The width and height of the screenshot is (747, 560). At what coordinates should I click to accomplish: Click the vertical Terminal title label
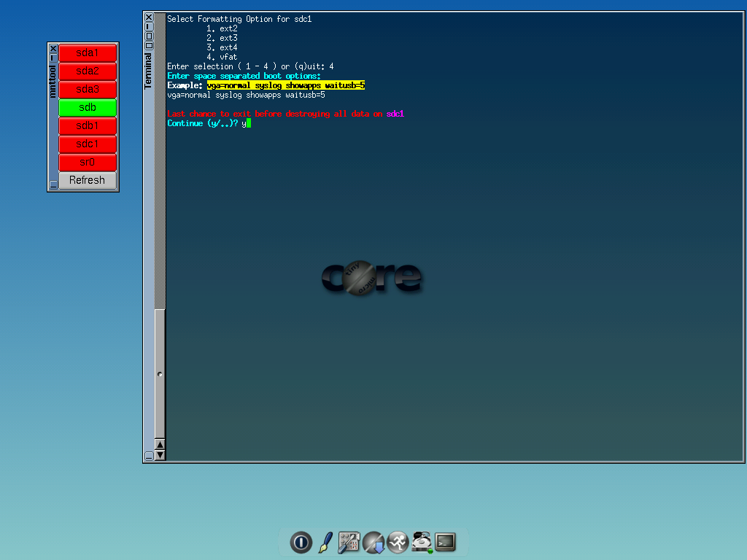(x=148, y=71)
